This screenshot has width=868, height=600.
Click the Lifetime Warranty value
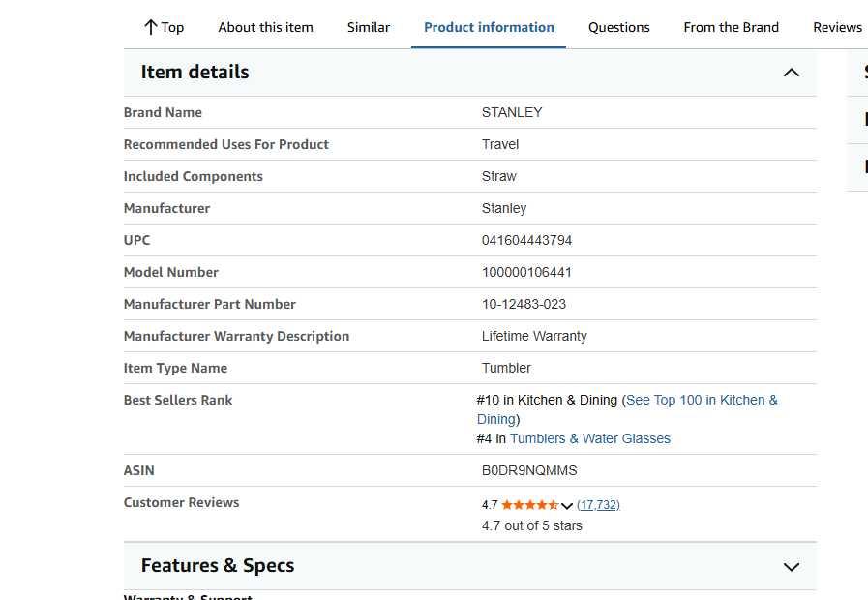click(534, 336)
